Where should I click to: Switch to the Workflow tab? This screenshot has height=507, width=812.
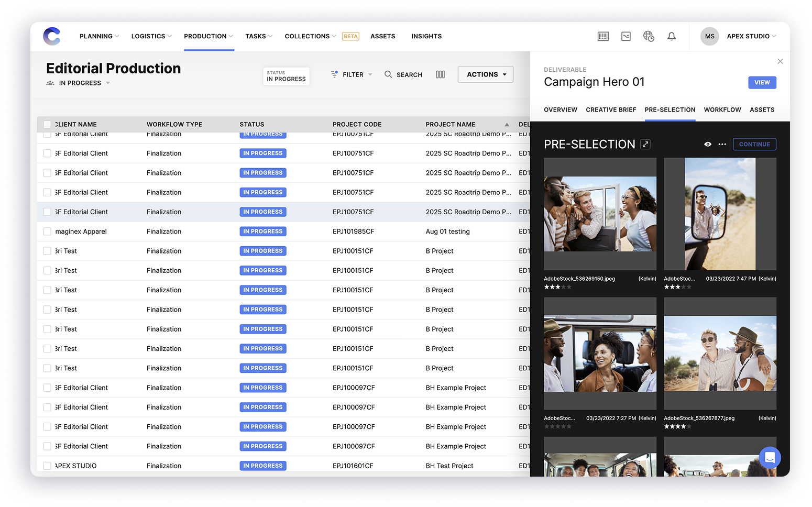click(x=722, y=109)
